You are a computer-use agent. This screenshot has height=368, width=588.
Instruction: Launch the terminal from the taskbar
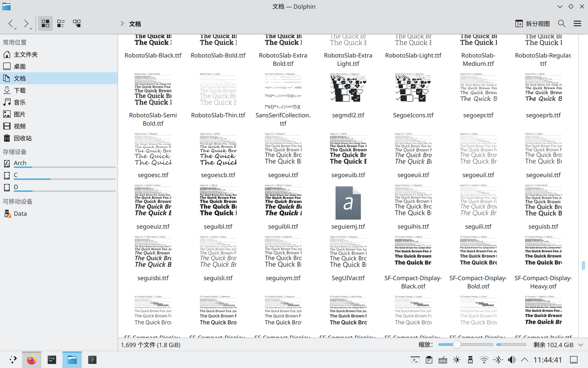(x=92, y=360)
